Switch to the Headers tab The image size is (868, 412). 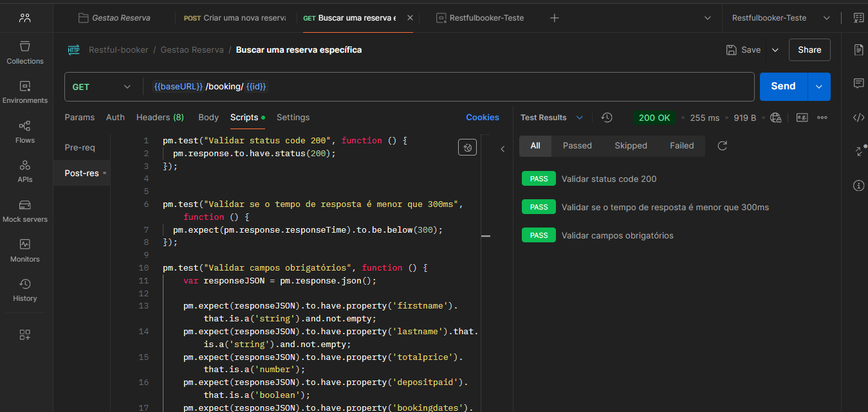click(160, 118)
